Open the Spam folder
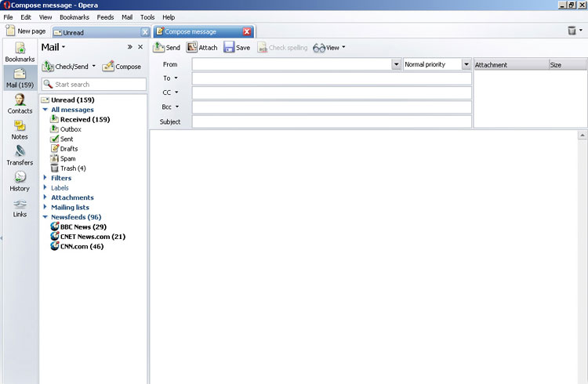The height and width of the screenshot is (384, 588). tap(67, 158)
